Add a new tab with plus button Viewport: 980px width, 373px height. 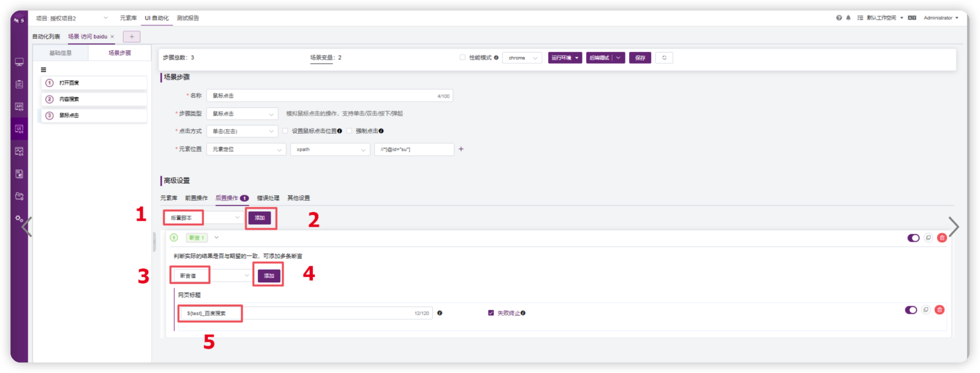[x=132, y=37]
